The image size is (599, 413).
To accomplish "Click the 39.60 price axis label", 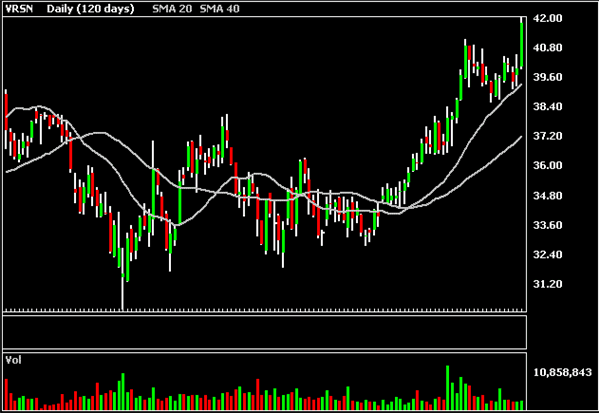I will coord(548,77).
